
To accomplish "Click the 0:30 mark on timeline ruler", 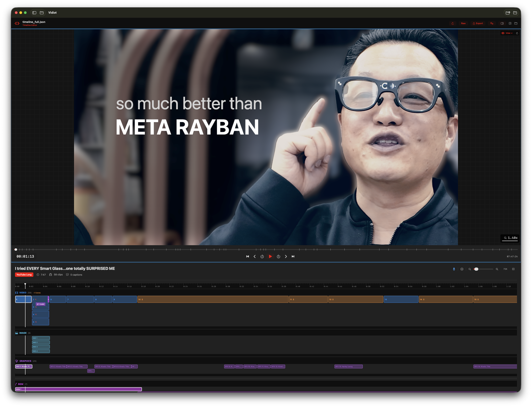I will click(228, 286).
